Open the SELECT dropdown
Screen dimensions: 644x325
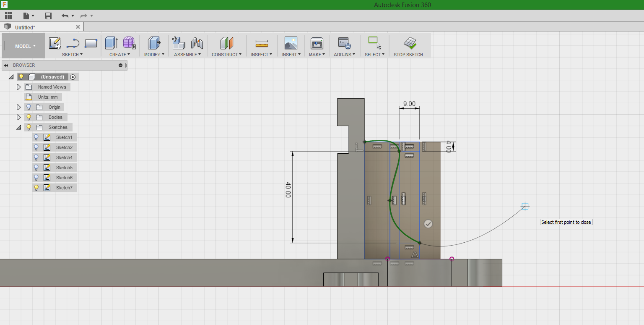(x=374, y=55)
